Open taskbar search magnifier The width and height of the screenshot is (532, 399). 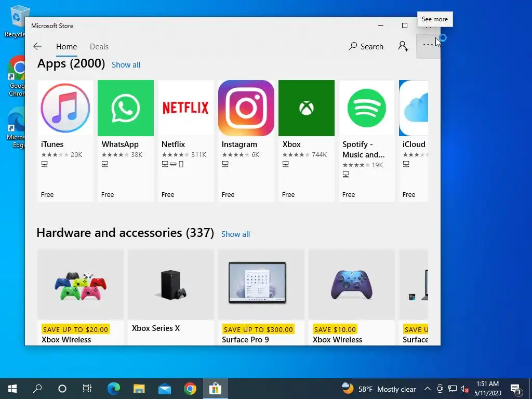click(37, 389)
